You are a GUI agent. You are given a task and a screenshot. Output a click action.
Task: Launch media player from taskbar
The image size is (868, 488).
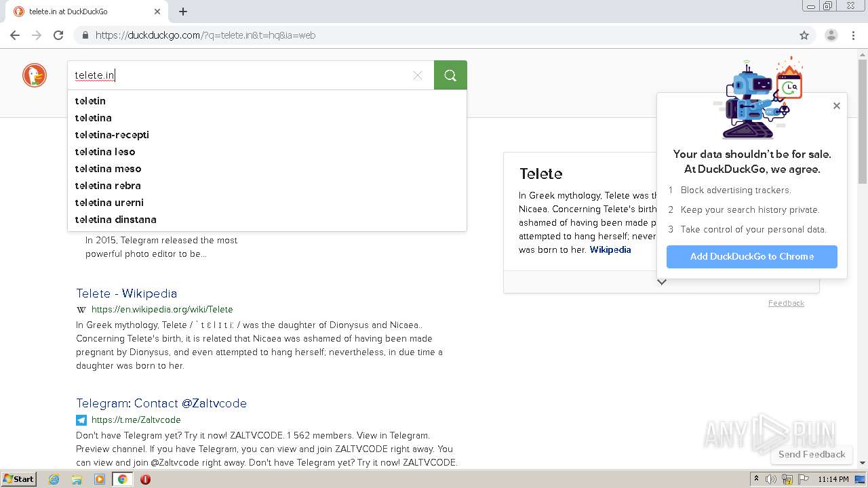pyautogui.click(x=100, y=479)
